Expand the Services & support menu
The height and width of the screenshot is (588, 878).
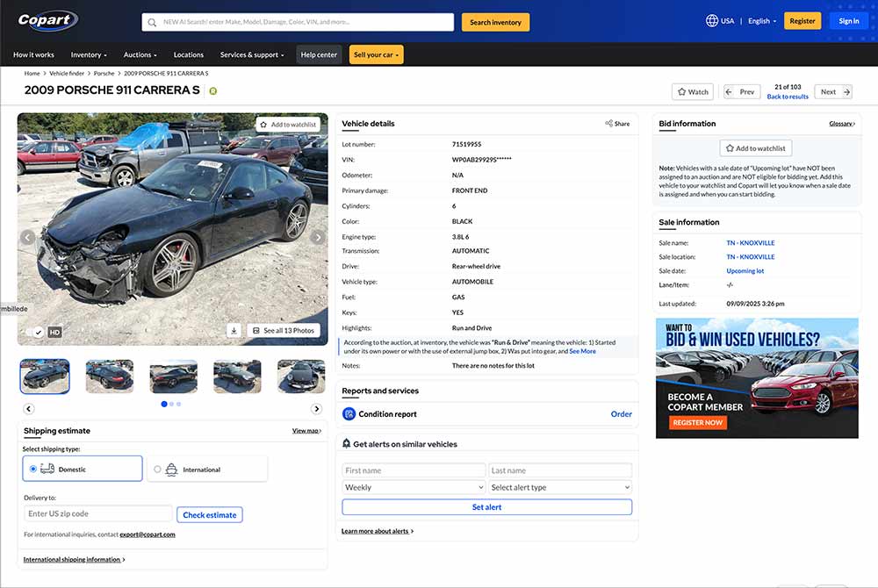point(252,54)
